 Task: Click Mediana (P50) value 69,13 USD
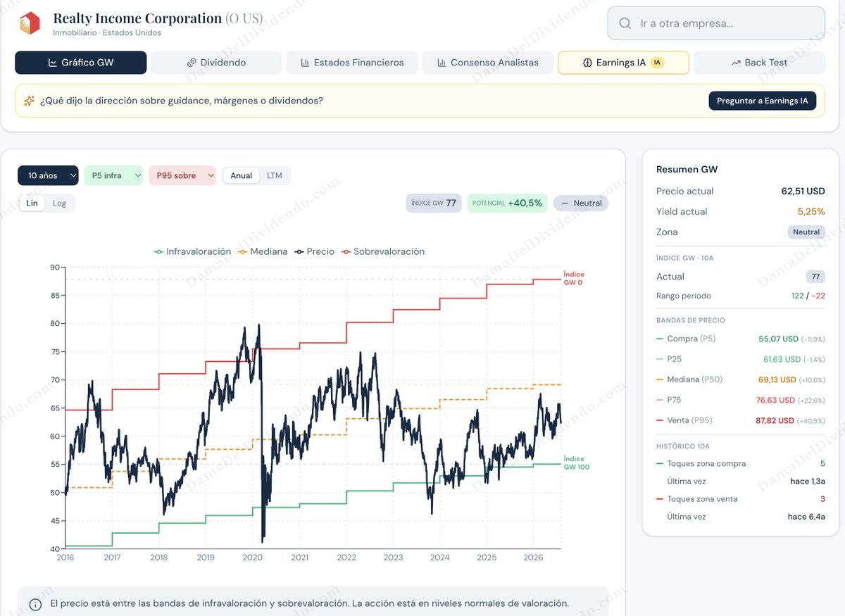point(778,379)
